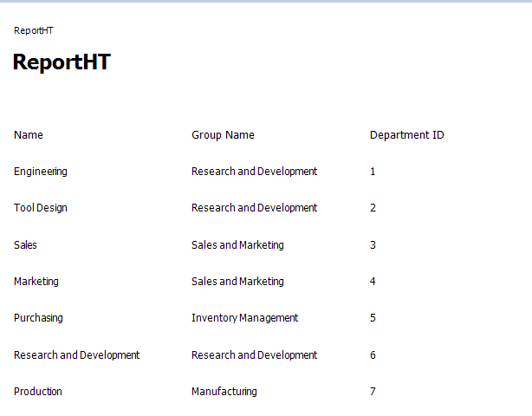Viewport: 532px width, 416px height.
Task: Select the Tool Design name cell
Action: 41,208
